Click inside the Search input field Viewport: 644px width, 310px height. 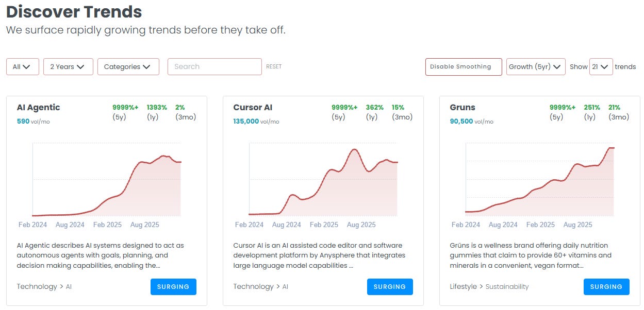[214, 66]
